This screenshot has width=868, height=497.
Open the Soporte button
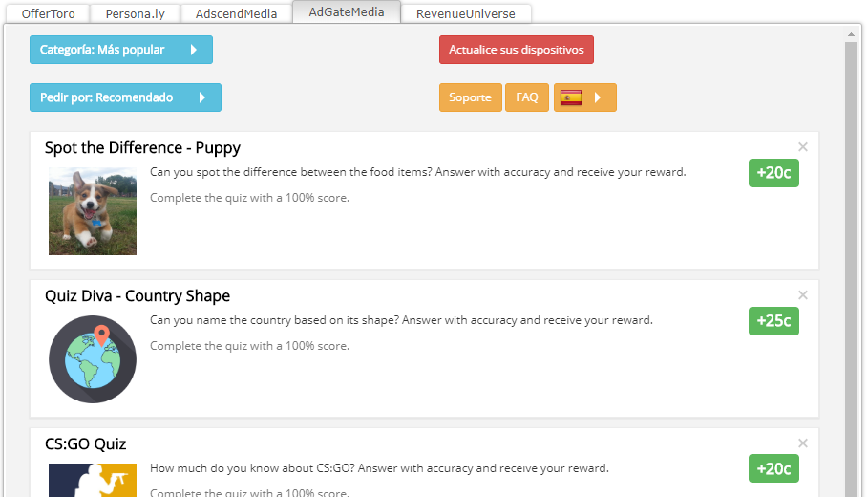471,97
